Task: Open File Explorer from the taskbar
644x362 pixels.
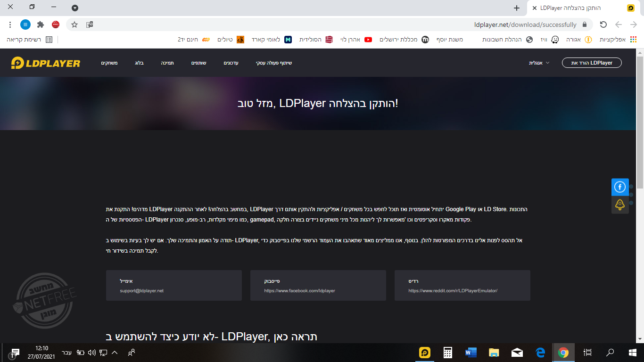Action: (x=494, y=353)
